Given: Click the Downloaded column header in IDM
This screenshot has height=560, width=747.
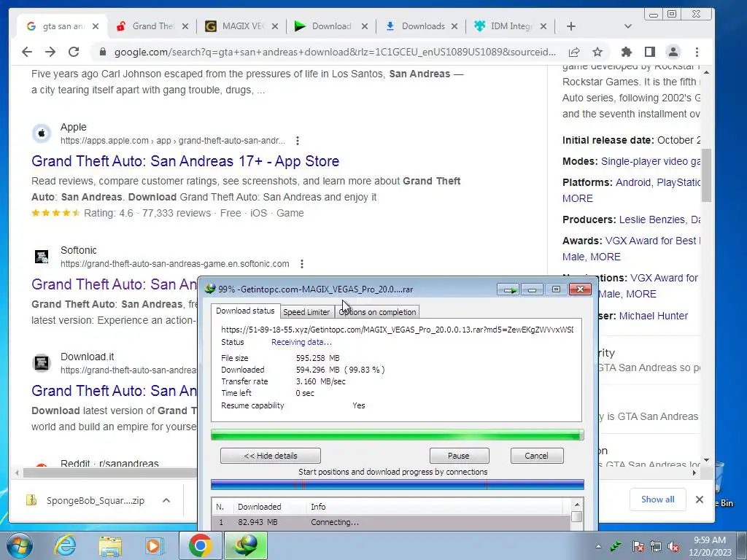Looking at the screenshot, I should [269, 507].
